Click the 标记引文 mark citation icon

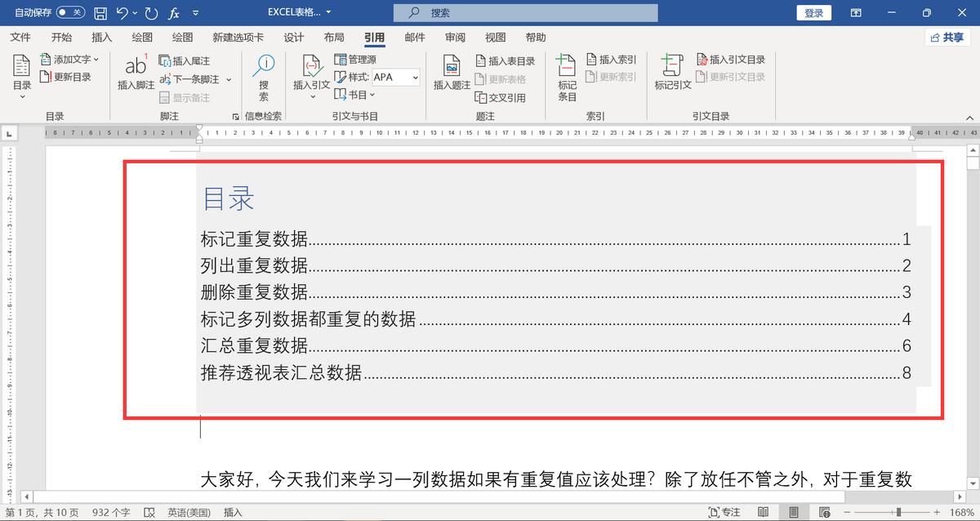tap(672, 67)
